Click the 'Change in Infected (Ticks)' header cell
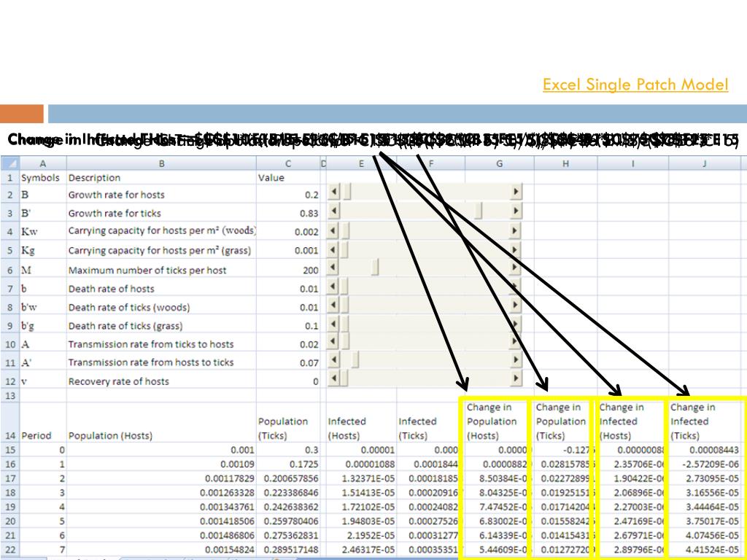 point(704,421)
